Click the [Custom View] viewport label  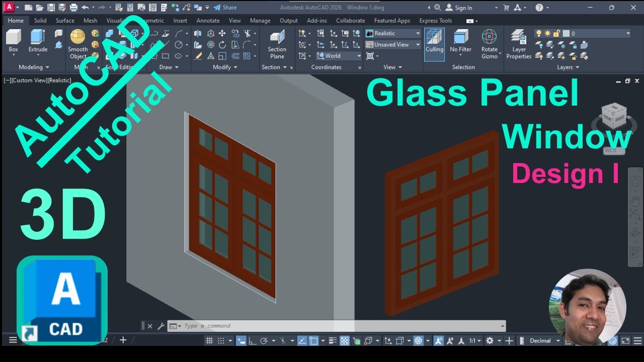point(31,80)
